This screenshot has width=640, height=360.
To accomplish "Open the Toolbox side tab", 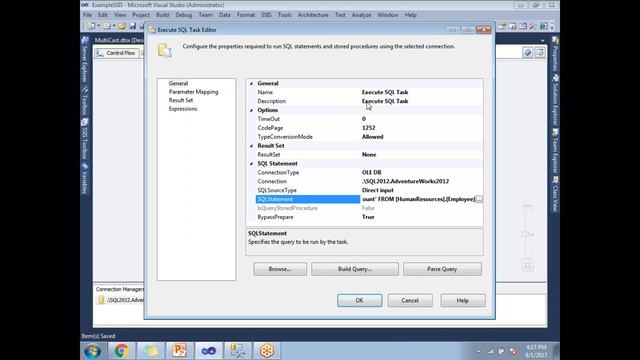I will (85, 101).
